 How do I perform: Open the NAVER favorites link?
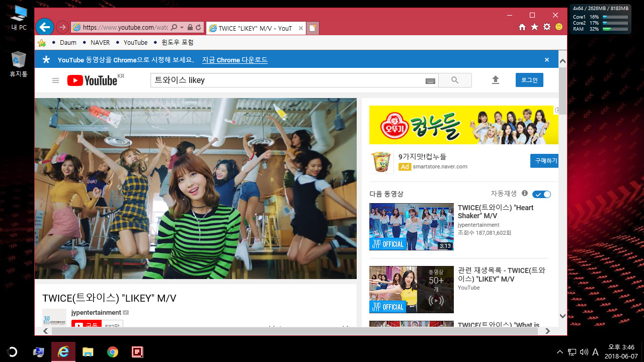pyautogui.click(x=100, y=43)
